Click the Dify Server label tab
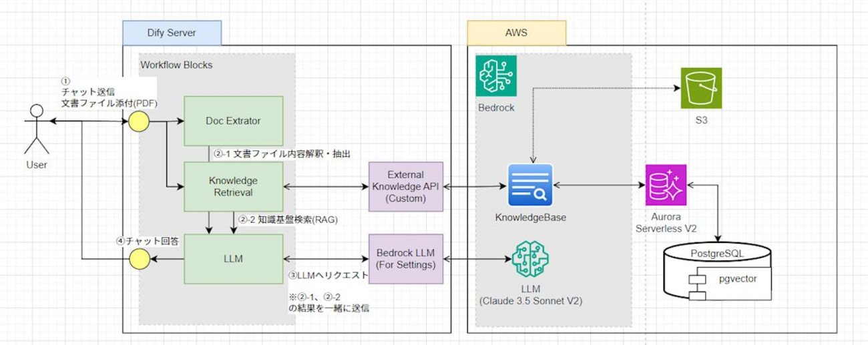Screen dimensions: 868x345 click(x=172, y=33)
